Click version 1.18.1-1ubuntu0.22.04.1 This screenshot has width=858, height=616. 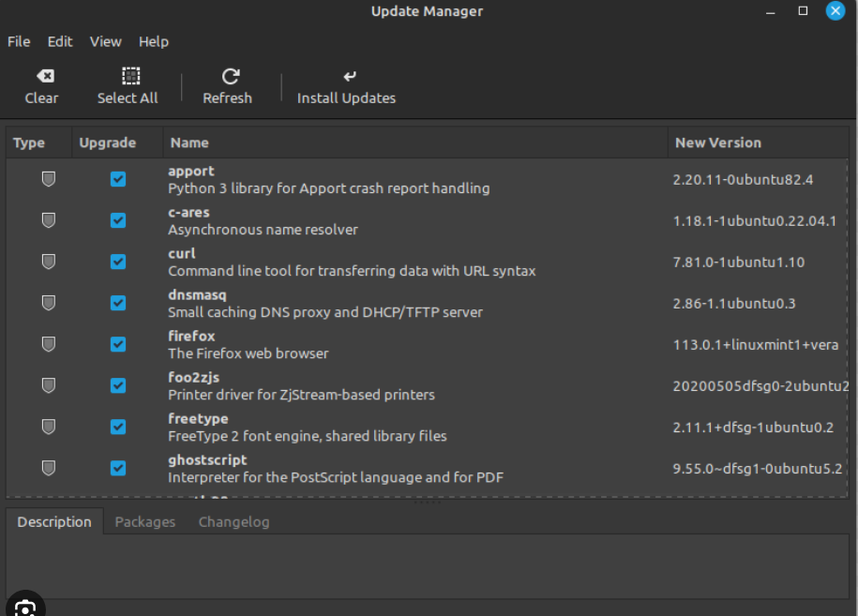click(x=755, y=221)
